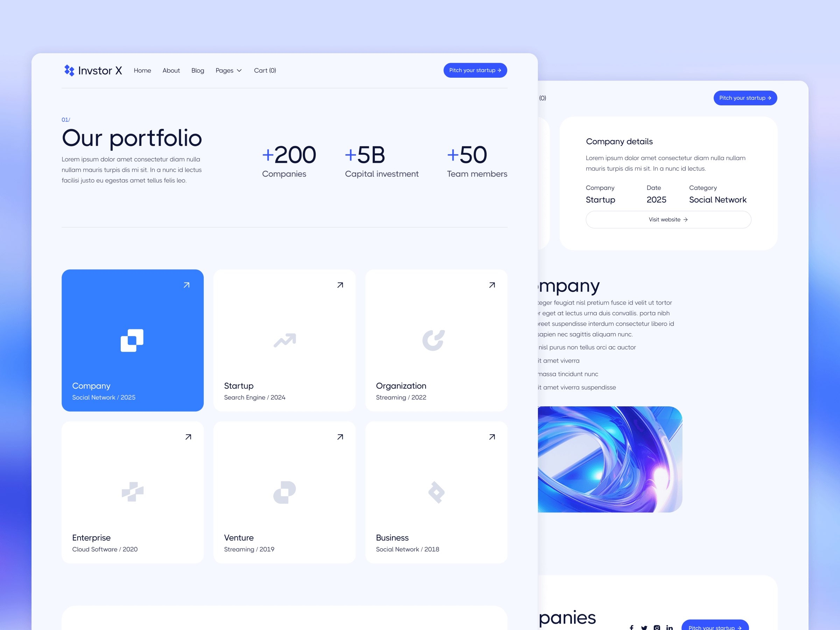
Task: Click the Enterprise cloud software icon
Action: click(x=132, y=490)
